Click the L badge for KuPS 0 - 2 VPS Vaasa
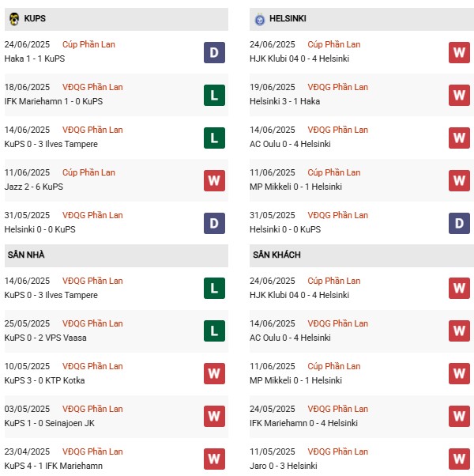Viewport: 474px width, 476px height. pos(214,331)
